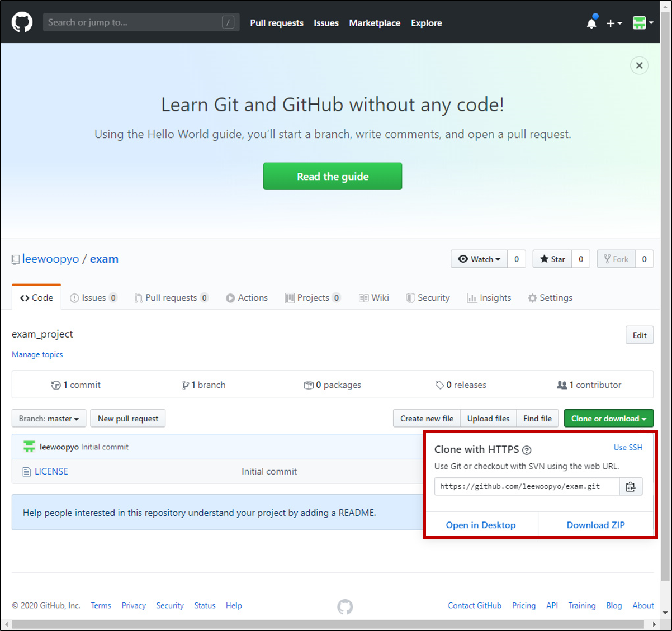Click the HTTPS clone URL field
This screenshot has width=672, height=631.
click(527, 486)
